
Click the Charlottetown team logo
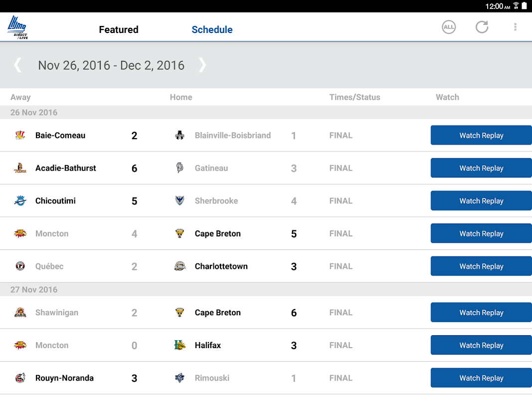[x=179, y=266]
